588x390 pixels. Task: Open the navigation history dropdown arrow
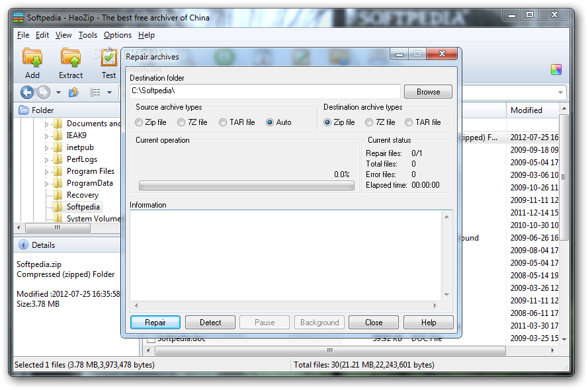point(58,93)
